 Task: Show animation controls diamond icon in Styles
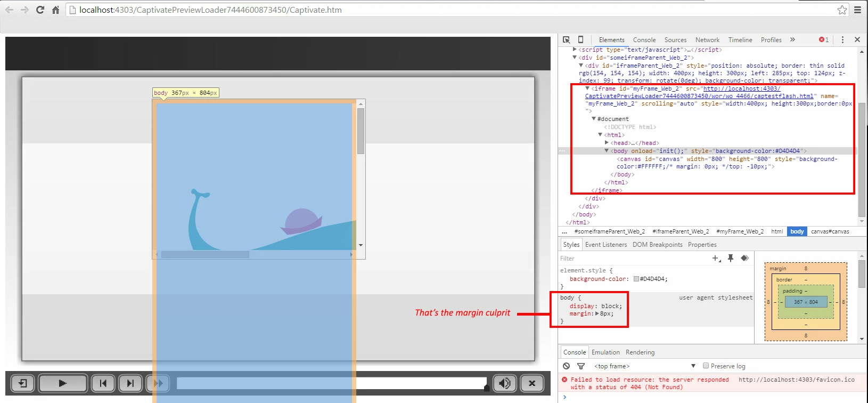[744, 259]
